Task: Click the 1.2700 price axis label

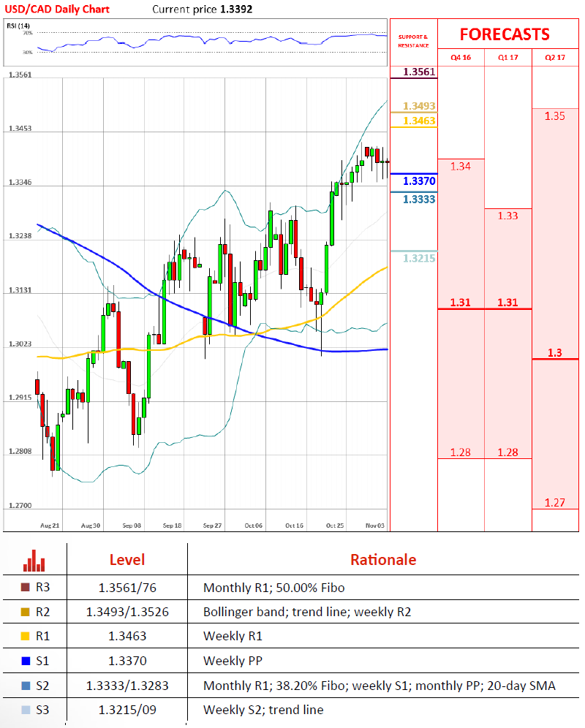Action: click(20, 506)
